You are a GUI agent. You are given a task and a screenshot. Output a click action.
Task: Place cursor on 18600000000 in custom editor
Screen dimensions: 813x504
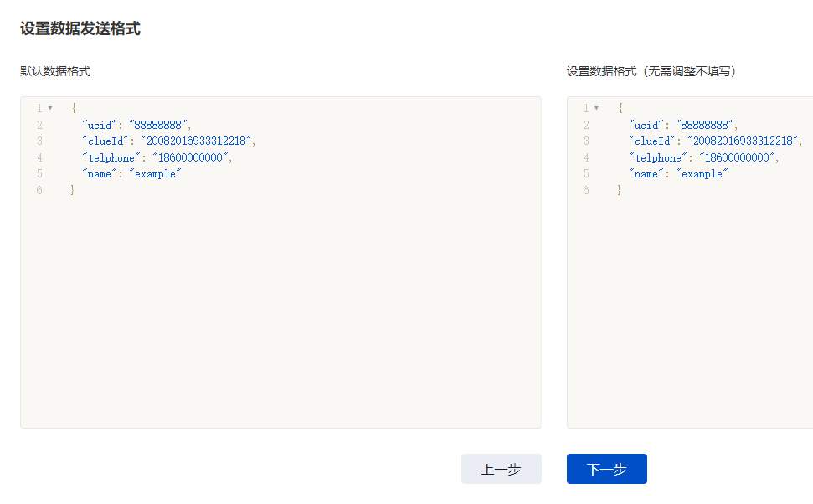coord(738,157)
